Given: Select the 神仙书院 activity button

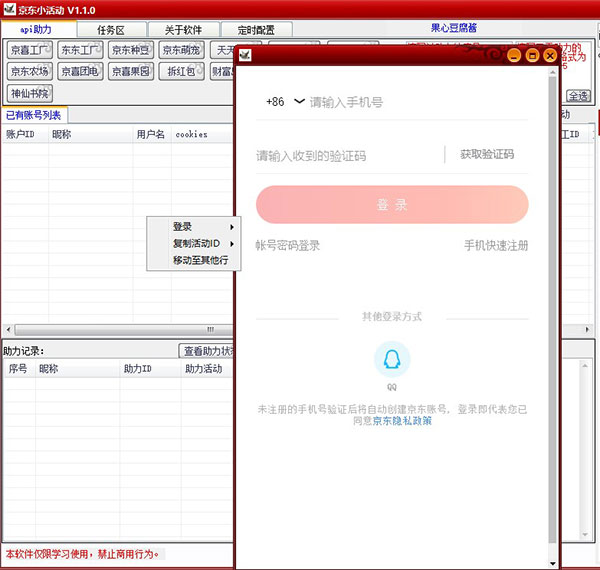Looking at the screenshot, I should (x=29, y=94).
